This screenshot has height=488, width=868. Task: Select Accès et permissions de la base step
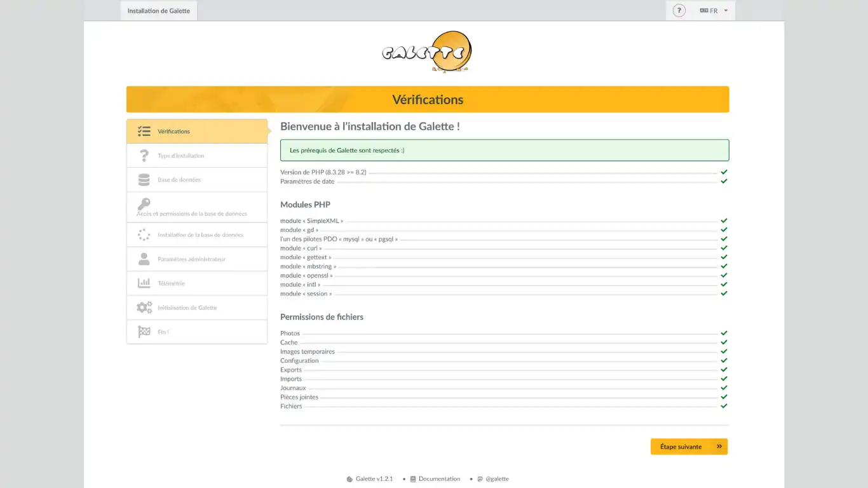[197, 207]
